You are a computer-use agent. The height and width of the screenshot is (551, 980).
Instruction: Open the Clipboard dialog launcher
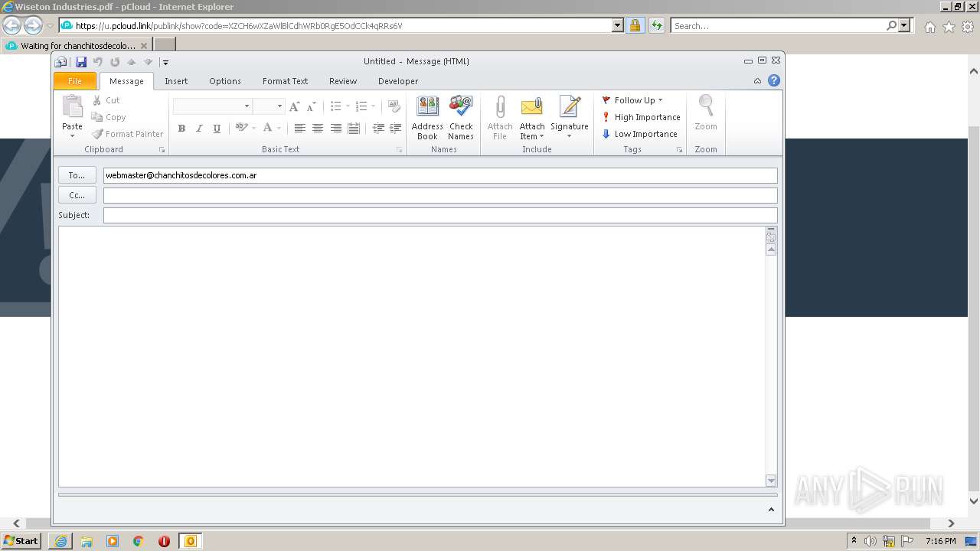pyautogui.click(x=162, y=150)
